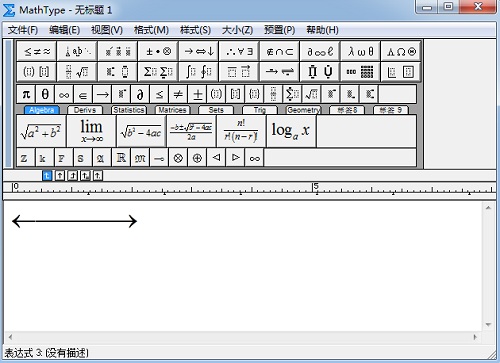Image resolution: width=500 pixels, height=363 pixels.
Task: Open the fence templates palette
Action: pyautogui.click(x=37, y=72)
